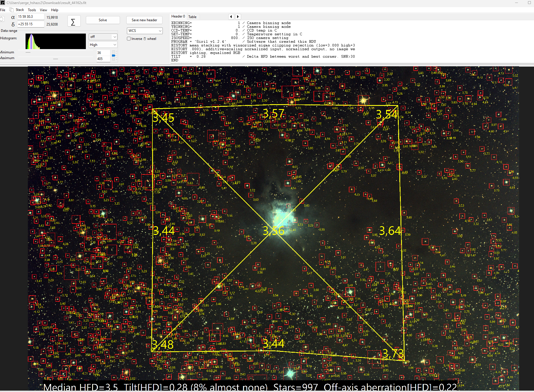
Task: Click the SET-TEMP header line
Action: pyautogui.click(x=237, y=34)
